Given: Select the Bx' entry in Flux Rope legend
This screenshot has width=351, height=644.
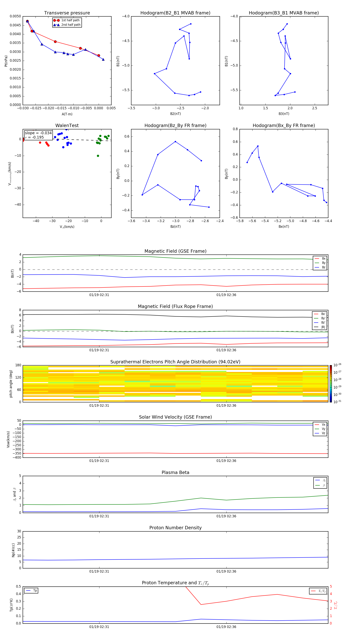Looking at the screenshot, I should pos(320,314).
